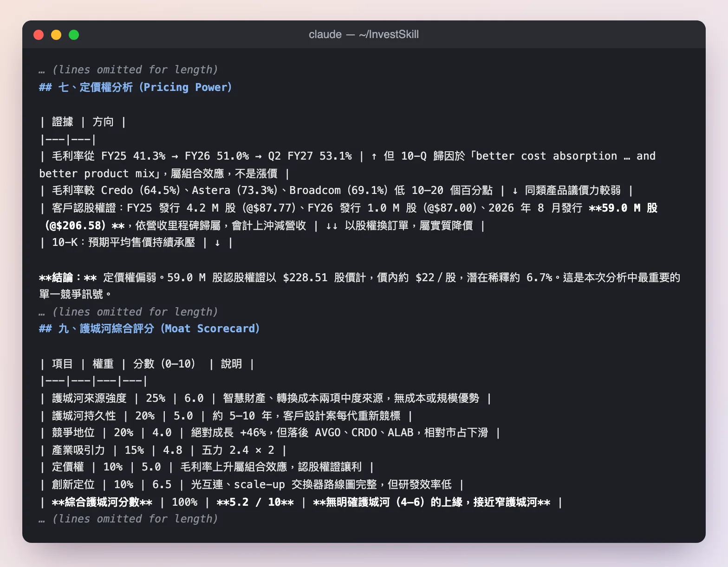Screen dimensions: 728x567
Task: Click the window title 'claude — ~/InvestSkill'
Action: pyautogui.click(x=364, y=34)
